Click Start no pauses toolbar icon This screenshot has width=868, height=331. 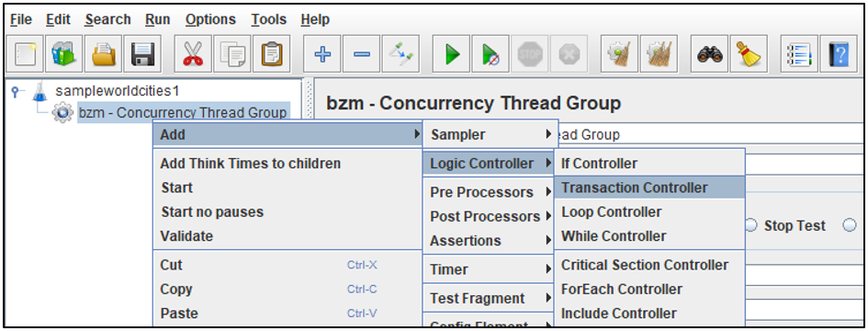coord(490,54)
